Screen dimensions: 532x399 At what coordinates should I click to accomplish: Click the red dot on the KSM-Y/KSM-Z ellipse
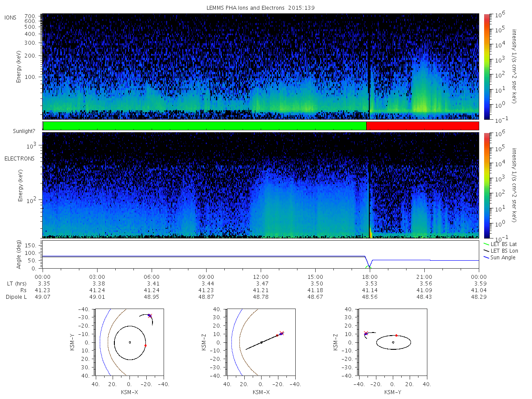[x=396, y=335]
